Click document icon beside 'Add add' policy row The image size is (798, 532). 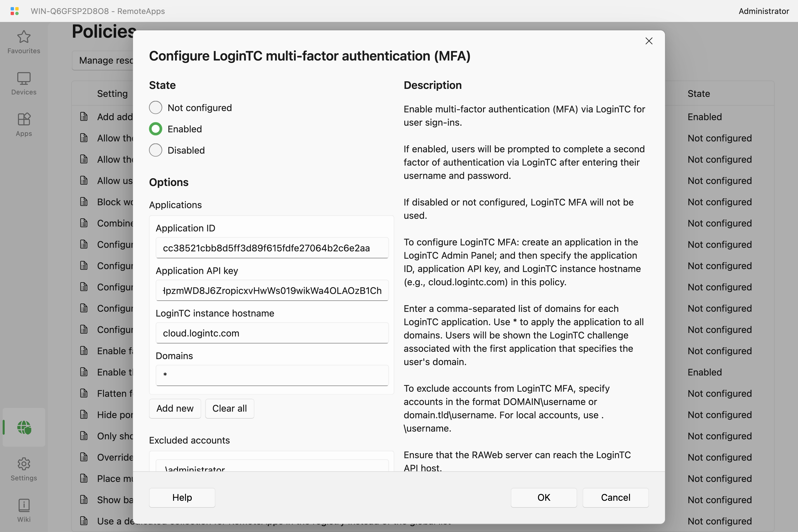tap(84, 117)
